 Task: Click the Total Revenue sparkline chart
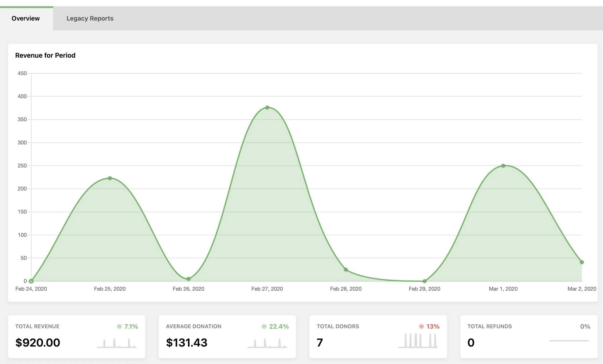tap(116, 343)
